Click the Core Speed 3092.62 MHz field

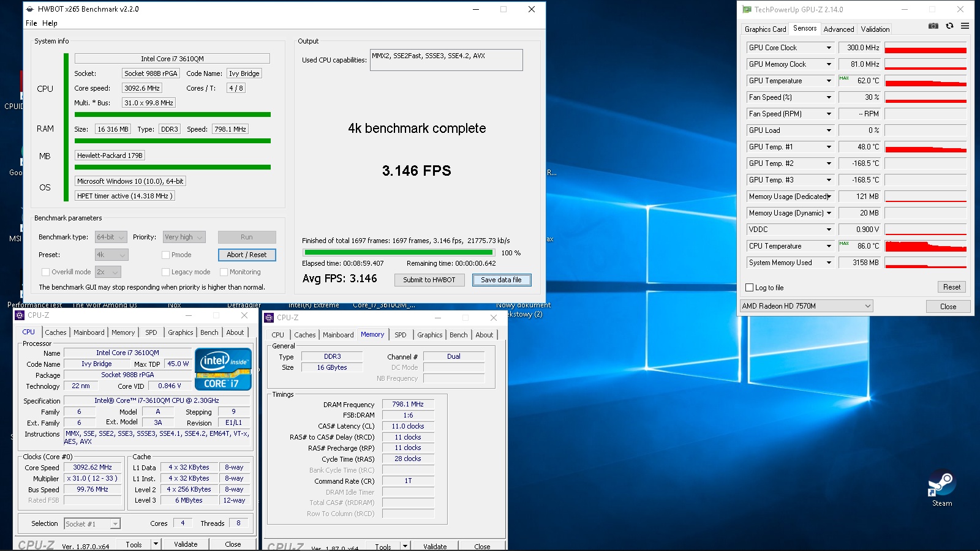point(92,467)
